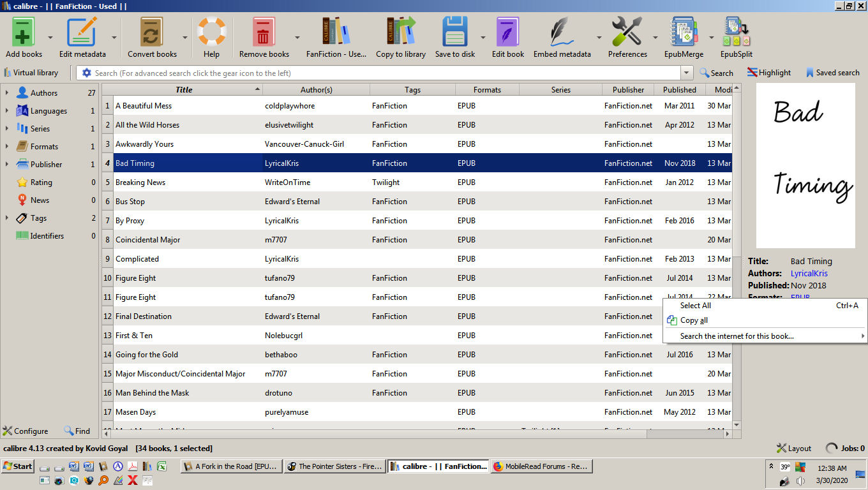Select Authors in the tag browser

[x=44, y=93]
